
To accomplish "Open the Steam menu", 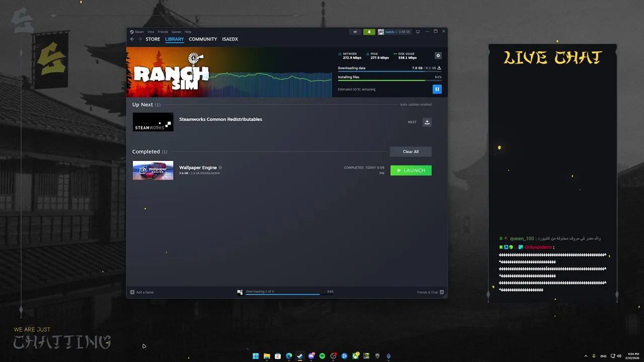I will 137,32.
